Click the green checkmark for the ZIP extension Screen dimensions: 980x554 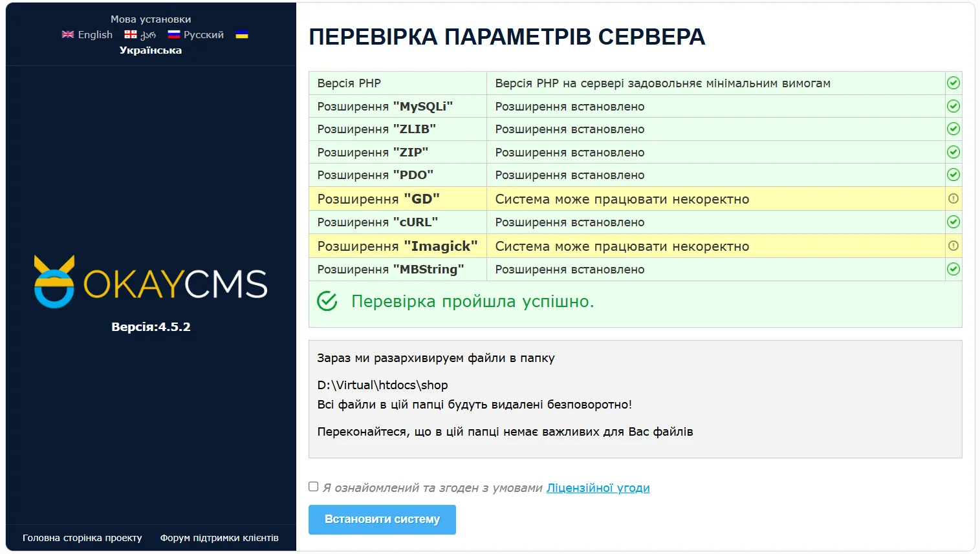point(952,152)
